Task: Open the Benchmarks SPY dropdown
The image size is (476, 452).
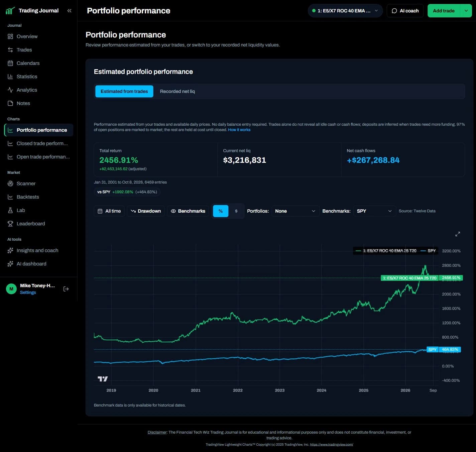Action: point(374,211)
